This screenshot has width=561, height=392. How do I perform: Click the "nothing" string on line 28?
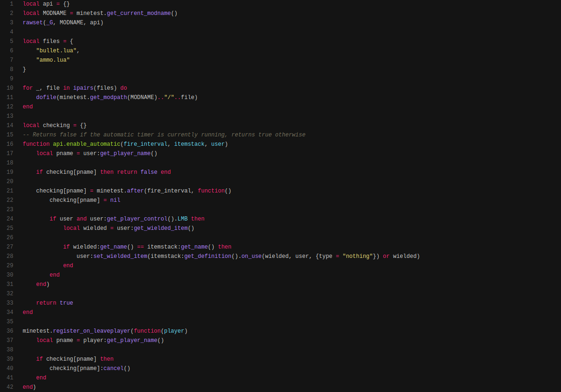click(358, 256)
